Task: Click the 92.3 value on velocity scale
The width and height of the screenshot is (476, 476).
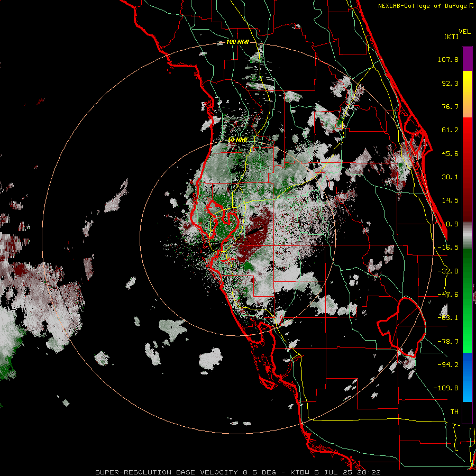Action: coord(450,83)
